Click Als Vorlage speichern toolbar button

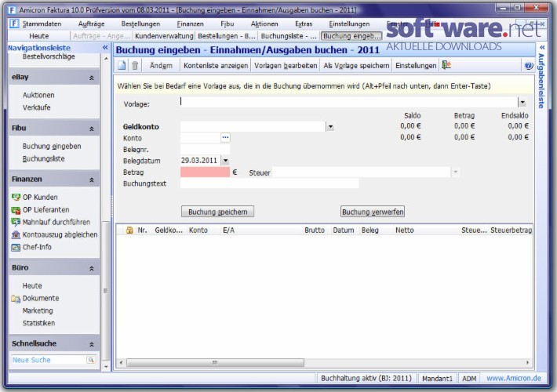click(356, 65)
